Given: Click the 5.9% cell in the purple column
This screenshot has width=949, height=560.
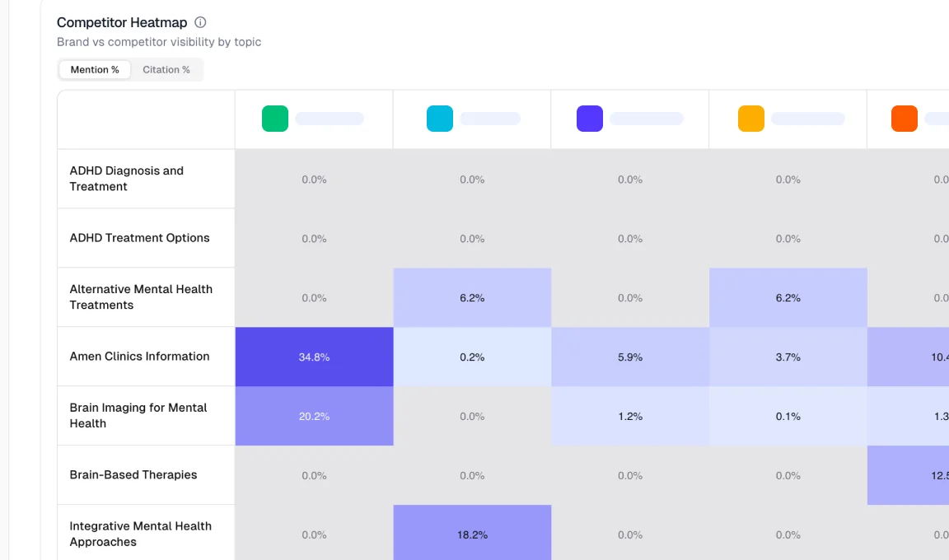Looking at the screenshot, I should point(630,357).
